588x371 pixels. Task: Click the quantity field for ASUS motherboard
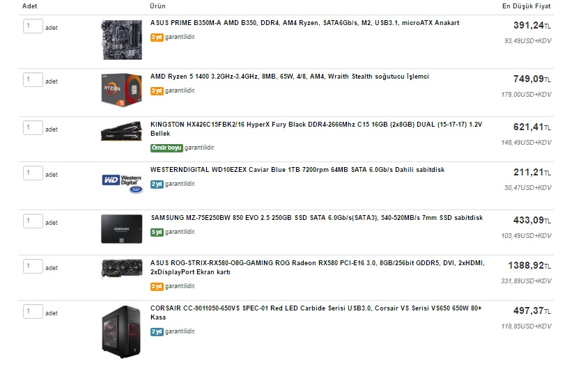tap(33, 26)
